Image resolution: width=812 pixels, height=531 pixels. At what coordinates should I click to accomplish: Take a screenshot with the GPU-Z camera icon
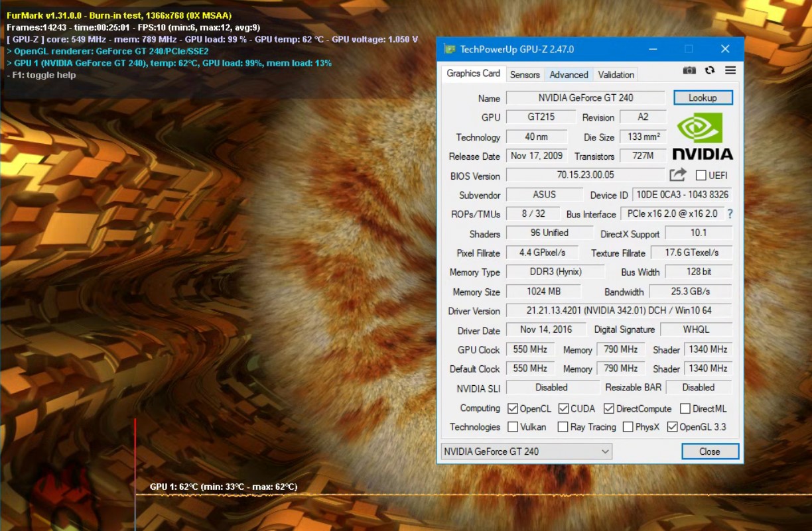coord(689,70)
